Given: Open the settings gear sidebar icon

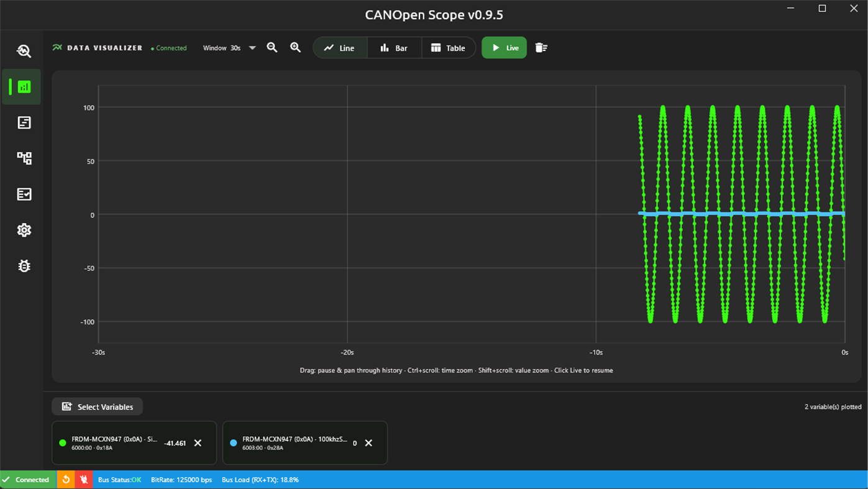Looking at the screenshot, I should (24, 230).
